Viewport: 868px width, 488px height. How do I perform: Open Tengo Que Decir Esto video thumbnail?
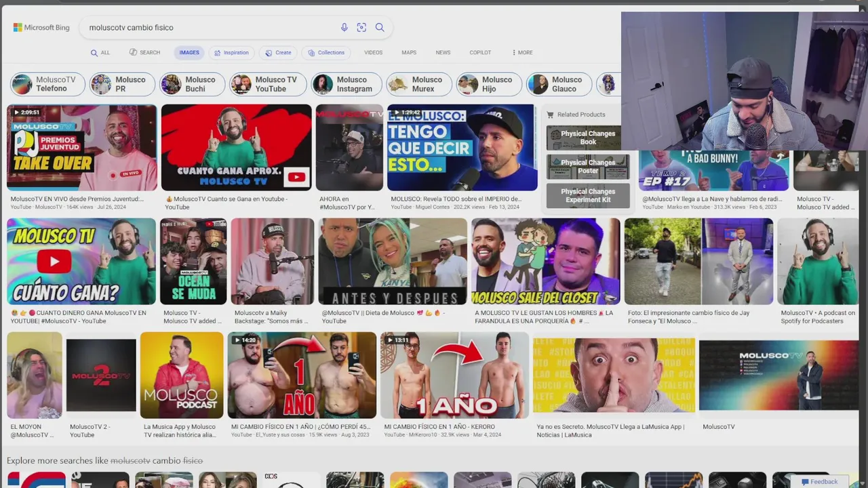pyautogui.click(x=462, y=147)
